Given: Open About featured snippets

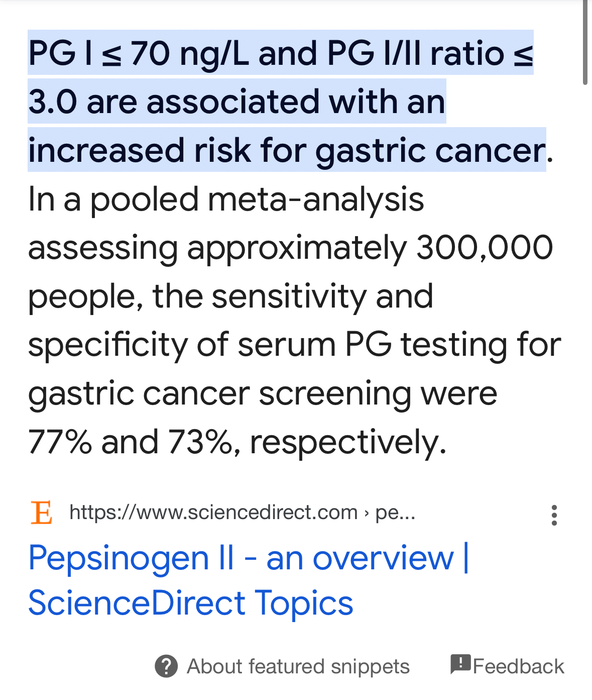Looking at the screenshot, I should click(x=298, y=666).
